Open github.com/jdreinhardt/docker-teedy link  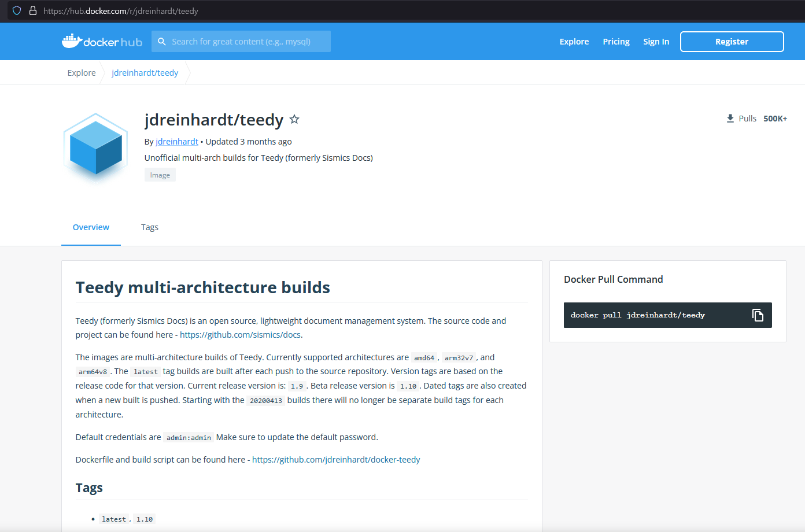(x=336, y=460)
